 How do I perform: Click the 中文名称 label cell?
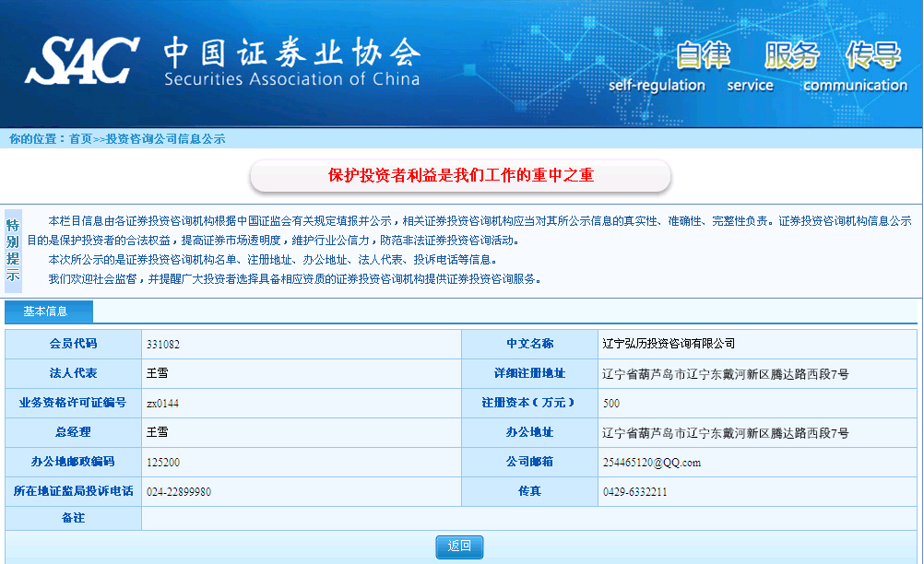(529, 344)
